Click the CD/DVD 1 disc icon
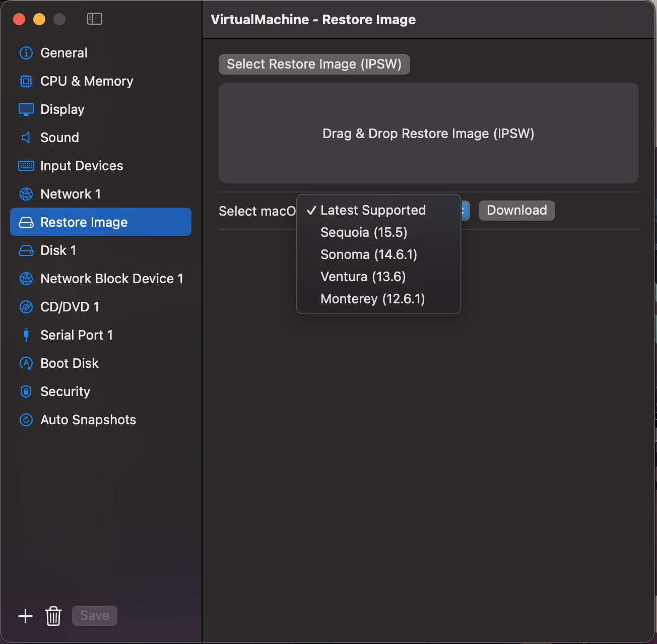The width and height of the screenshot is (657, 644). coord(26,307)
